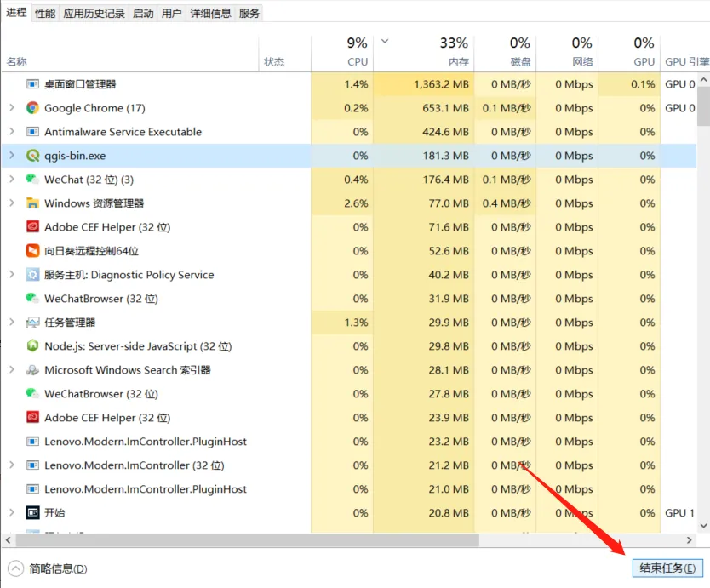Expand the Antimalware Service Executable row
710x588 pixels.
pos(12,132)
